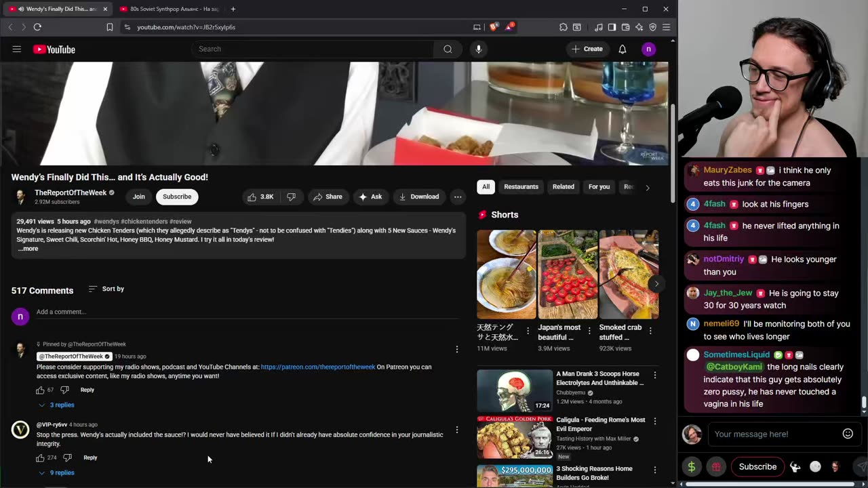Select the Restaurants filter chip
This screenshot has height=488, width=868.
(x=521, y=186)
